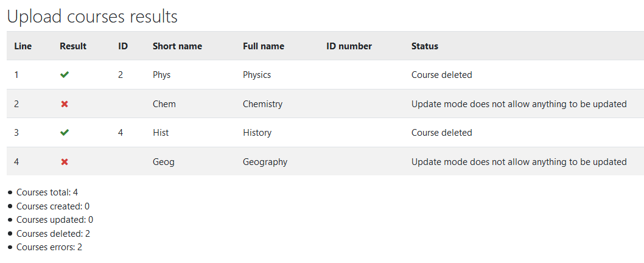Click the green checkmark for History row
The width and height of the screenshot is (644, 263).
pyautogui.click(x=65, y=132)
